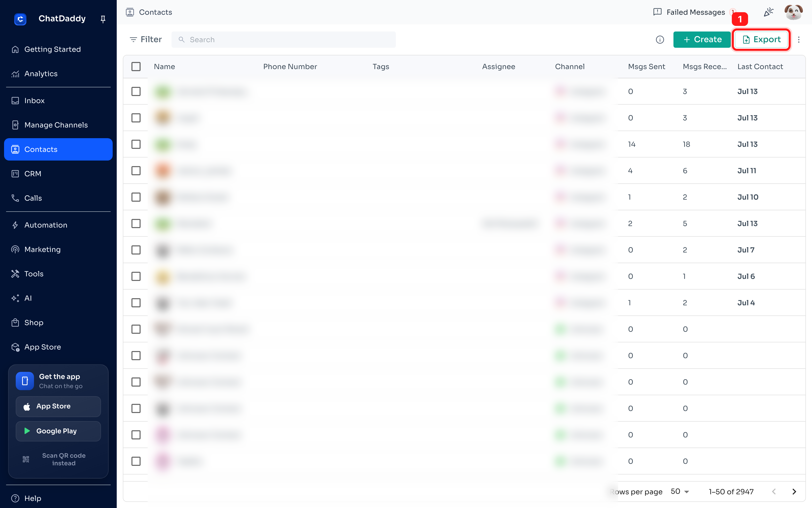The image size is (812, 508).
Task: Toggle the select-all contacts checkbox in header
Action: (x=136, y=67)
